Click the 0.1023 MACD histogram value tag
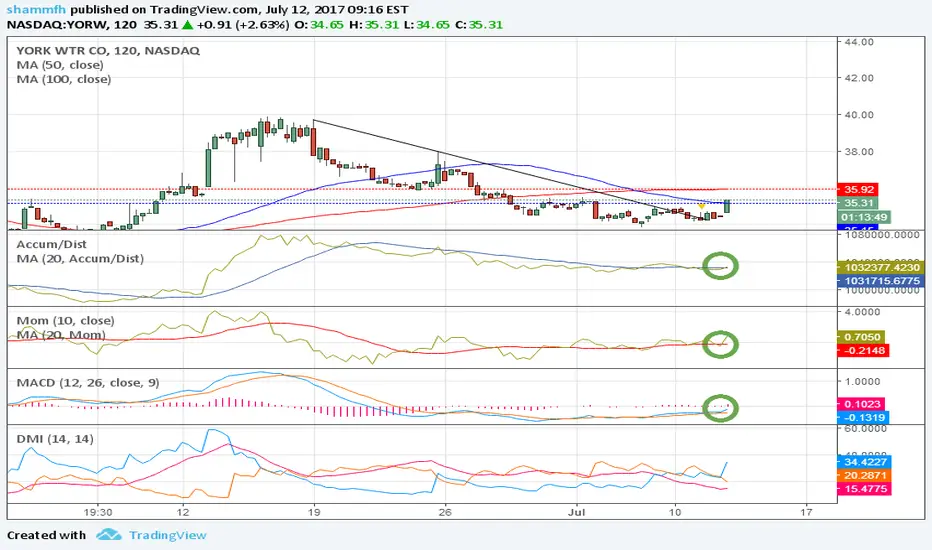932x550 pixels. point(861,404)
